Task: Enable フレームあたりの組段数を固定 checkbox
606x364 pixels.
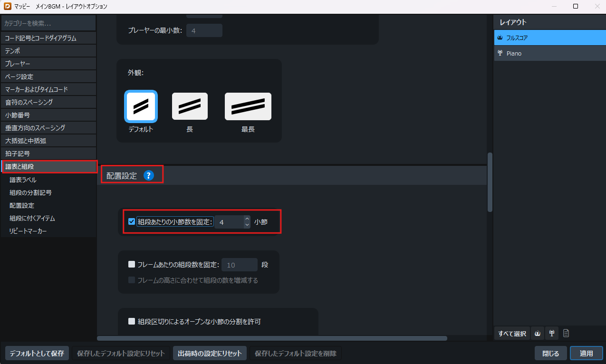Action: [x=132, y=265]
